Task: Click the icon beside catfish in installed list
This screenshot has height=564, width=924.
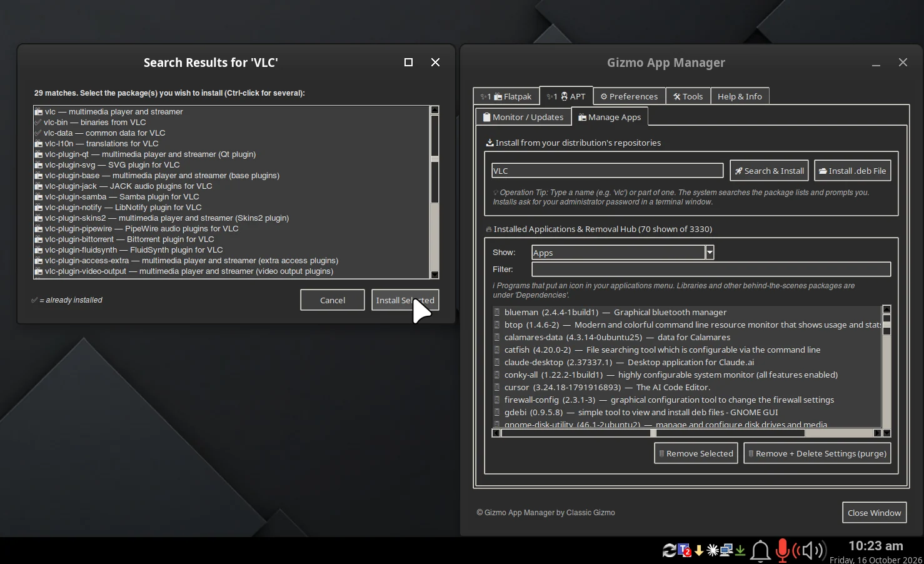Action: click(x=497, y=350)
